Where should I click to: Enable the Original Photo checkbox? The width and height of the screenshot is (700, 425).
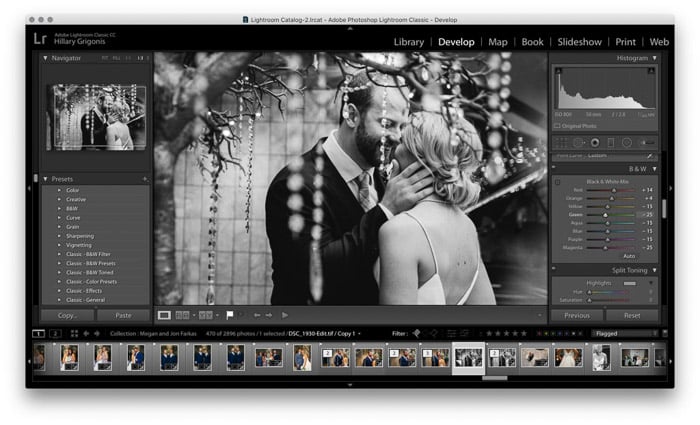click(x=557, y=126)
